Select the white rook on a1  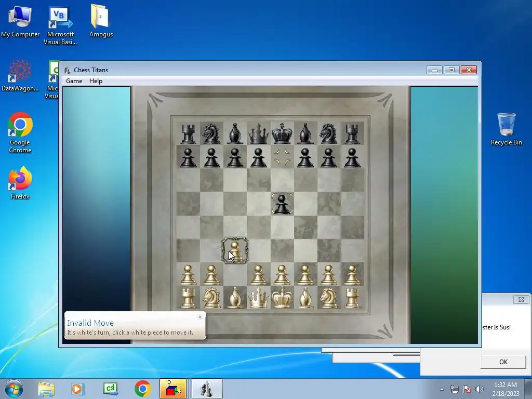pos(188,298)
